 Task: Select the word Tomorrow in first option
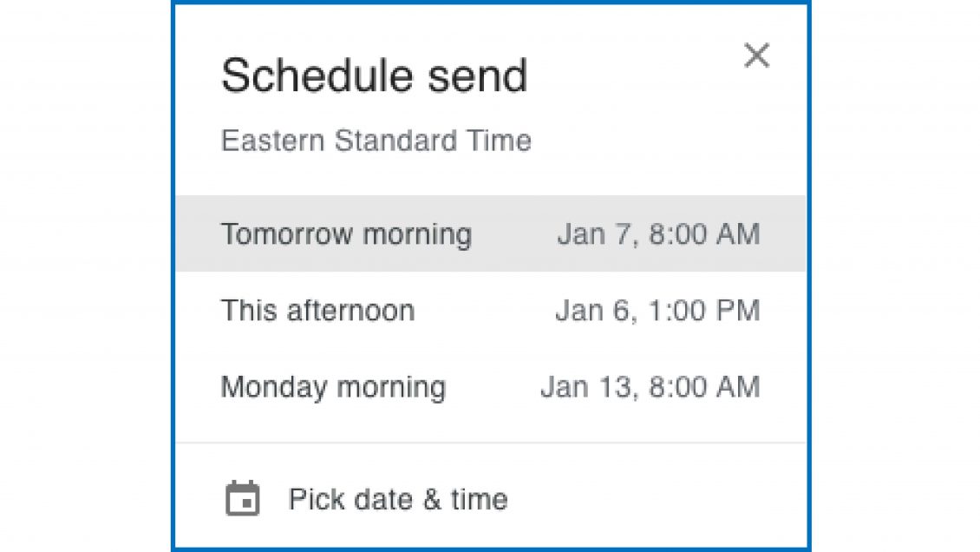pos(288,234)
